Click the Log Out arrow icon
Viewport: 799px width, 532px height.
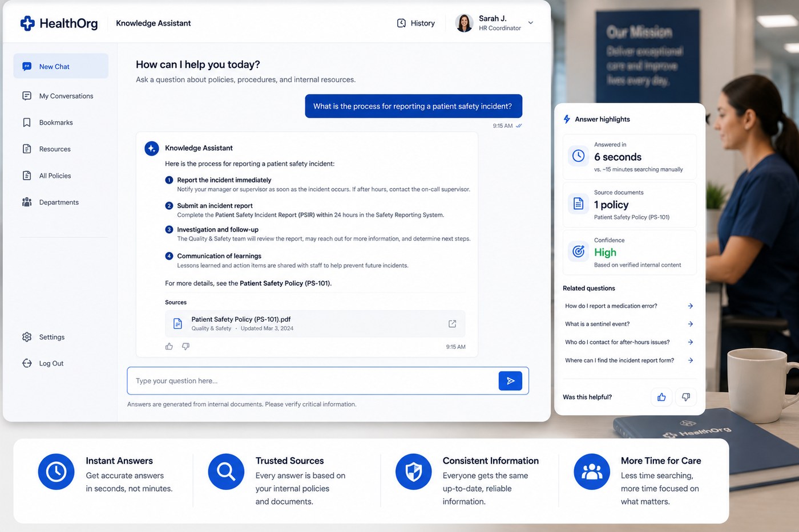(27, 363)
